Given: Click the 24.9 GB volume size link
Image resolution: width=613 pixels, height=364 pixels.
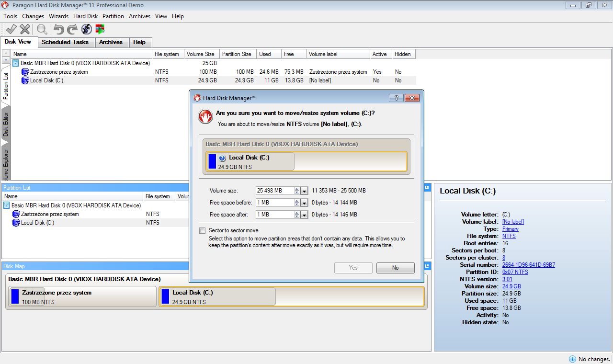Looking at the screenshot, I should pyautogui.click(x=511, y=286).
